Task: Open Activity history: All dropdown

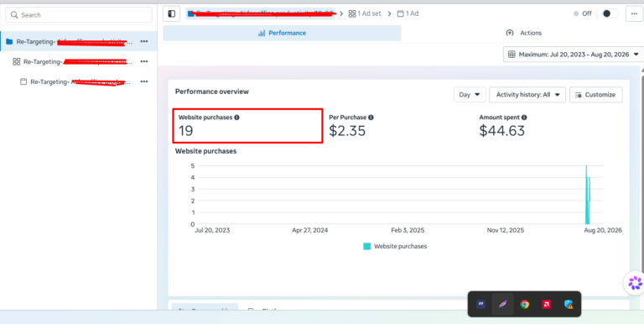Action: click(527, 95)
